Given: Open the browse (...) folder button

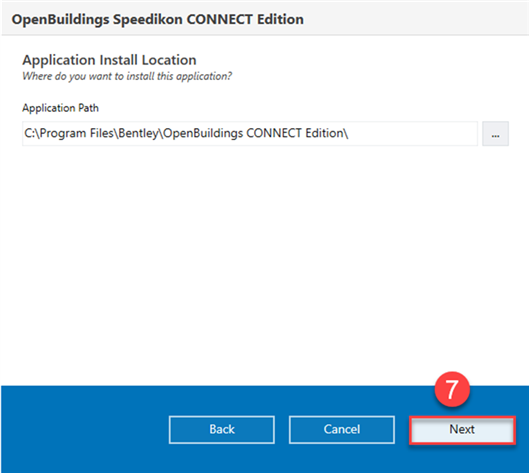Looking at the screenshot, I should coord(495,134).
